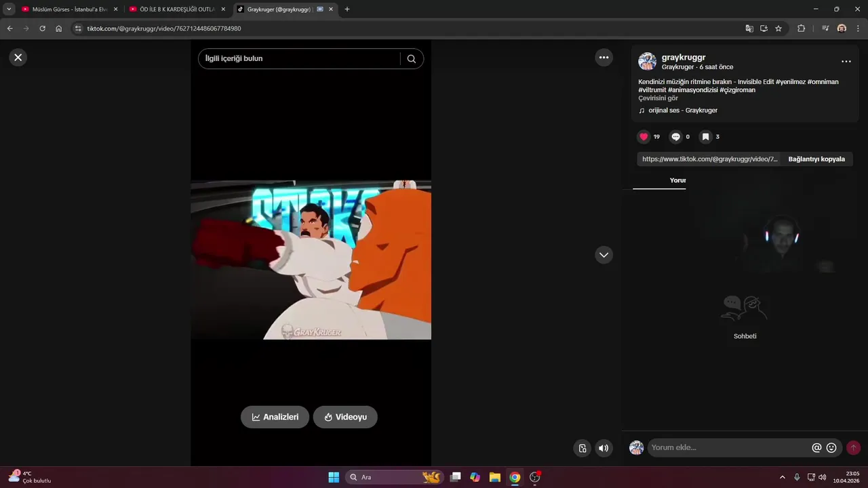The image size is (868, 488).
Task: Focus the 'İlgili içeriği bulun' search field
Action: click(x=298, y=59)
